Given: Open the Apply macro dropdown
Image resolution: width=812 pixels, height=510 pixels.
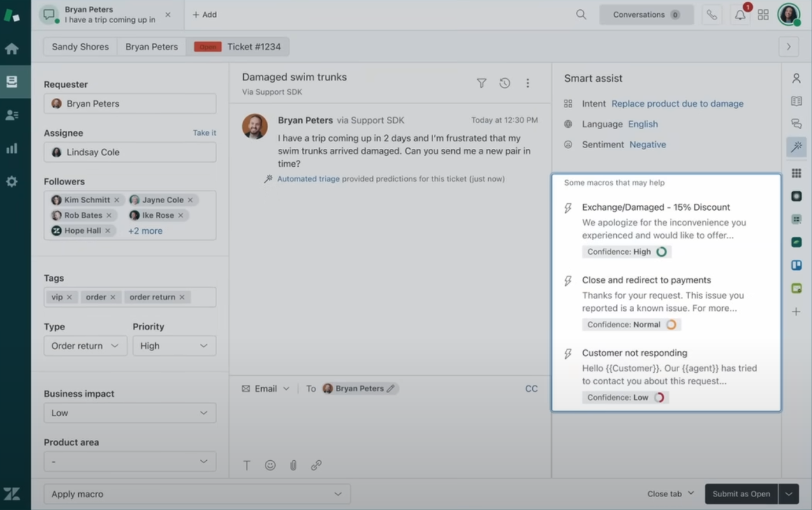Looking at the screenshot, I should [197, 493].
